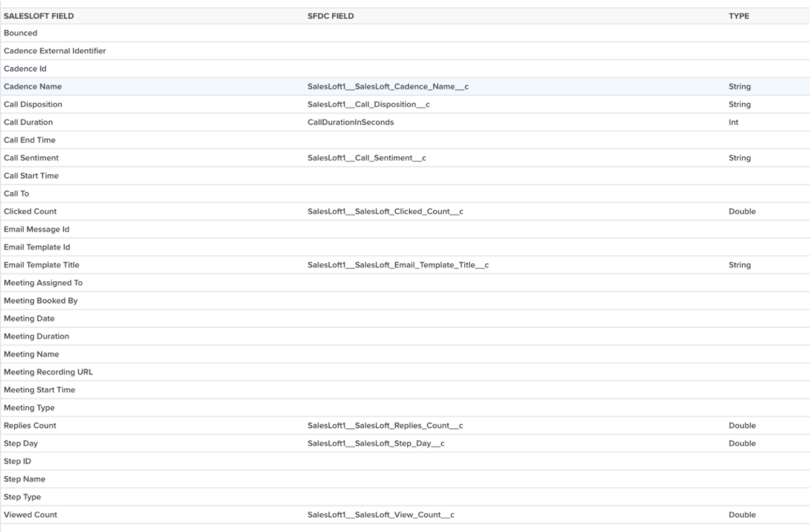Viewport: 810px width, 532px height.
Task: Select the Meeting Start Time field
Action: [x=40, y=390]
